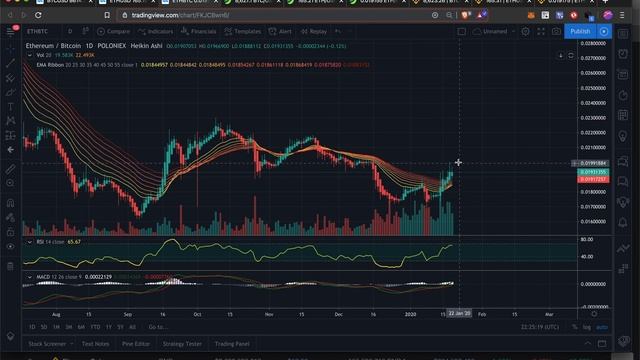Open the Order Panel icon
640x360 pixels.
[623, 248]
